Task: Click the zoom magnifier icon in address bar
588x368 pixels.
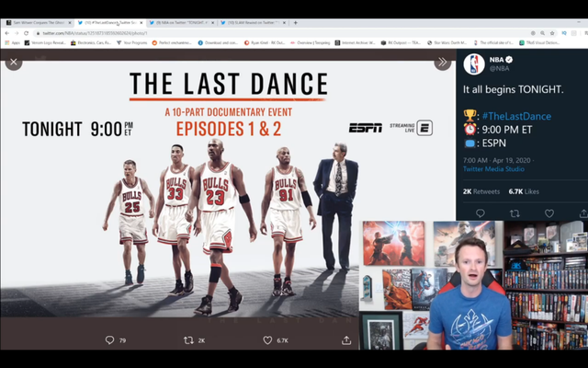Action: coord(542,33)
